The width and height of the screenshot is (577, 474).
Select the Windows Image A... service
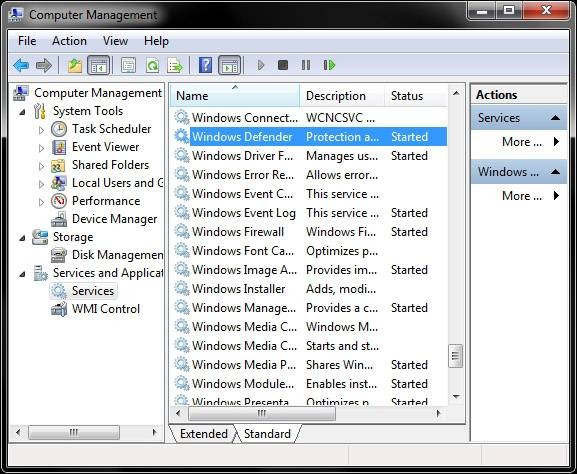310,270
